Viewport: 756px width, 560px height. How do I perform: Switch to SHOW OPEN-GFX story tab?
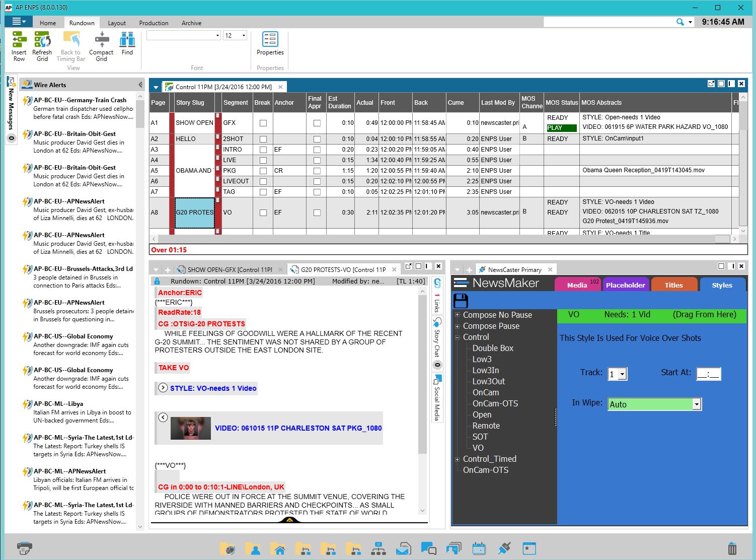click(230, 270)
